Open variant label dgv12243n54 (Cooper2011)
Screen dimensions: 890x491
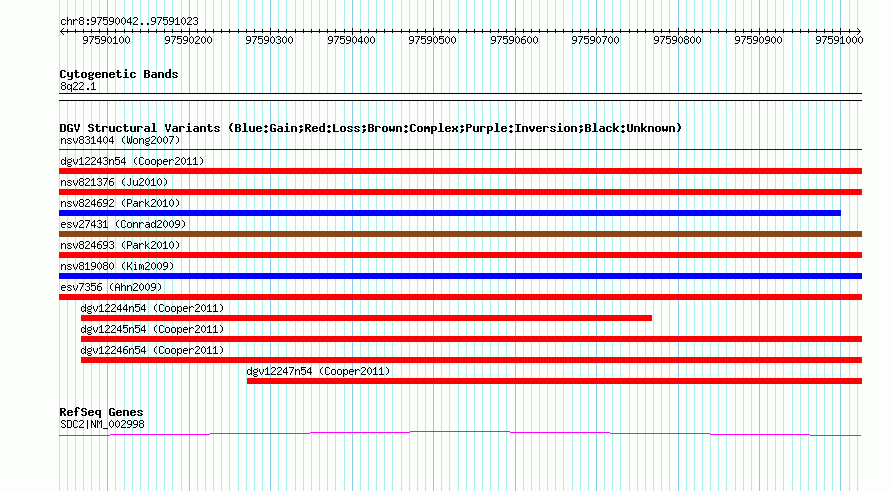point(132,161)
